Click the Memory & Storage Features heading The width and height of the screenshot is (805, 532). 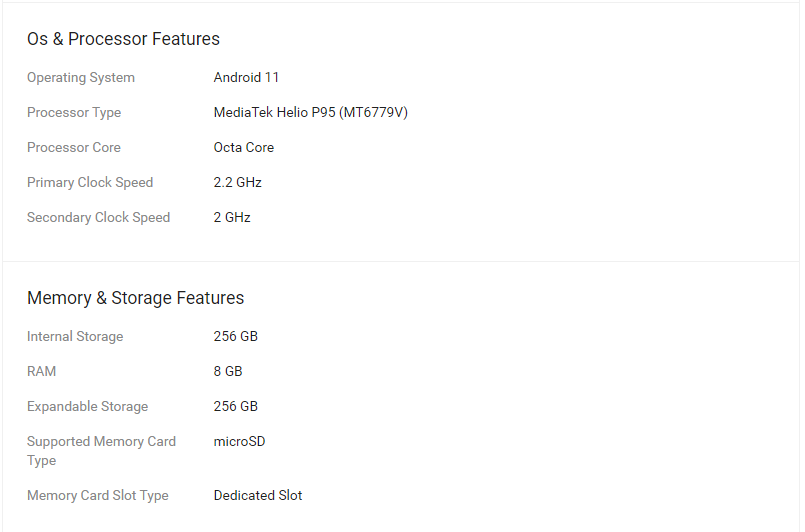coord(136,298)
